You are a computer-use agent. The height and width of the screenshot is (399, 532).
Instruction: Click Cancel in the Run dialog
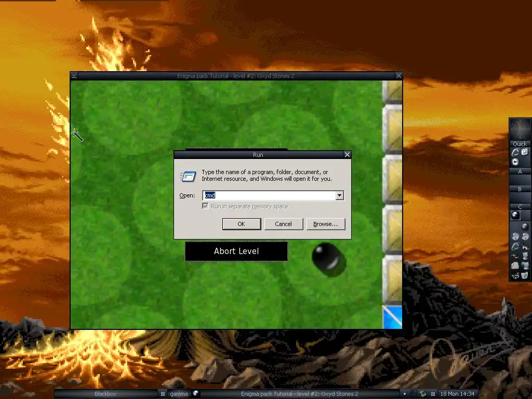(283, 224)
